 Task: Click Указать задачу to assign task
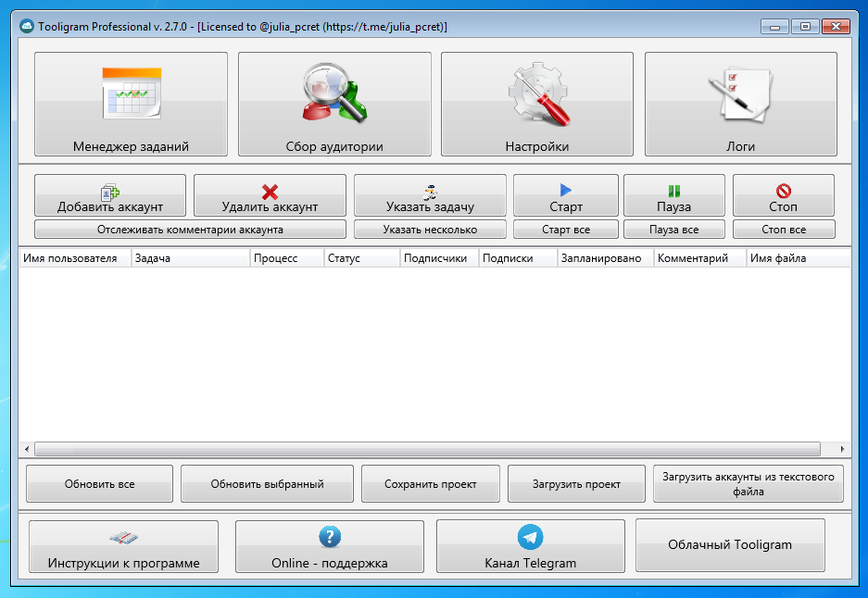tap(430, 195)
